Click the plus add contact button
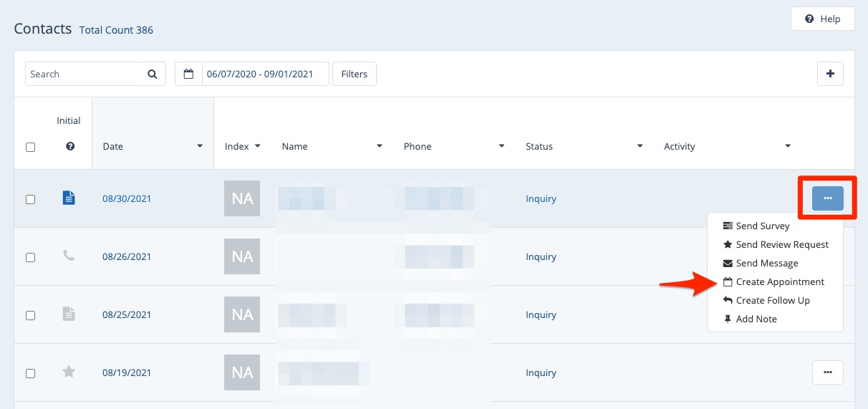Image resolution: width=868 pixels, height=409 pixels. click(830, 74)
